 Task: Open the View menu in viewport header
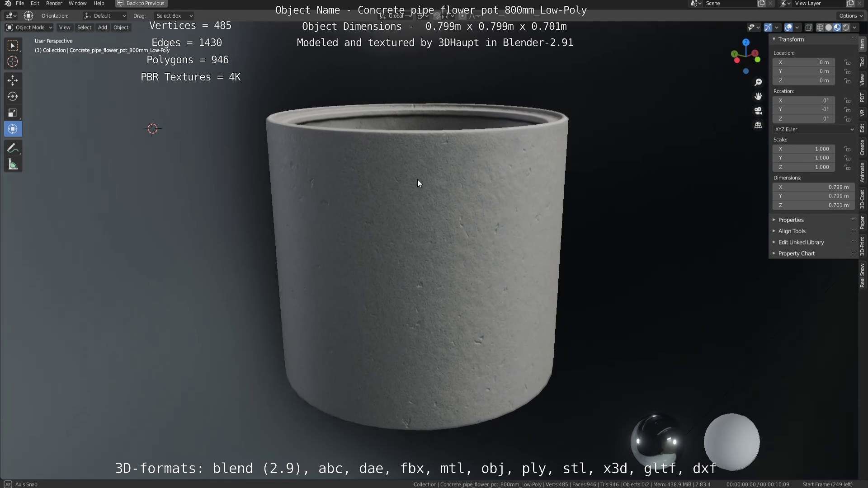click(x=65, y=28)
